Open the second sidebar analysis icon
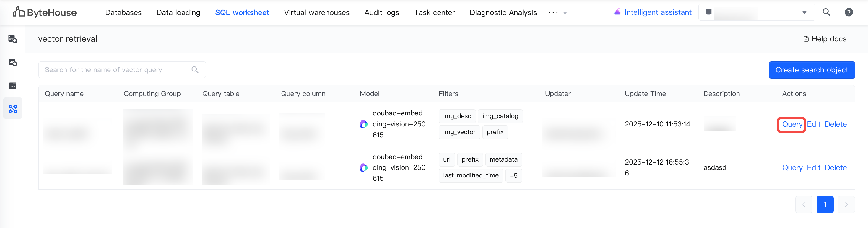 (13, 63)
